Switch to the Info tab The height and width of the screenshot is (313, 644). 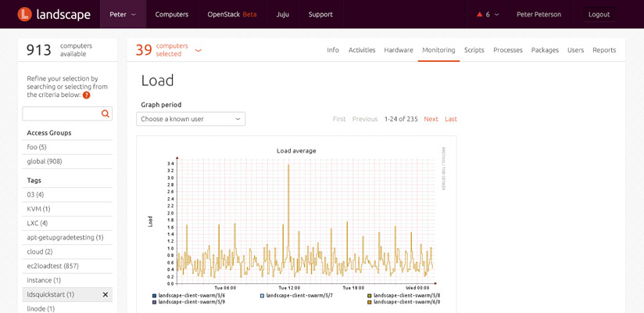click(333, 50)
